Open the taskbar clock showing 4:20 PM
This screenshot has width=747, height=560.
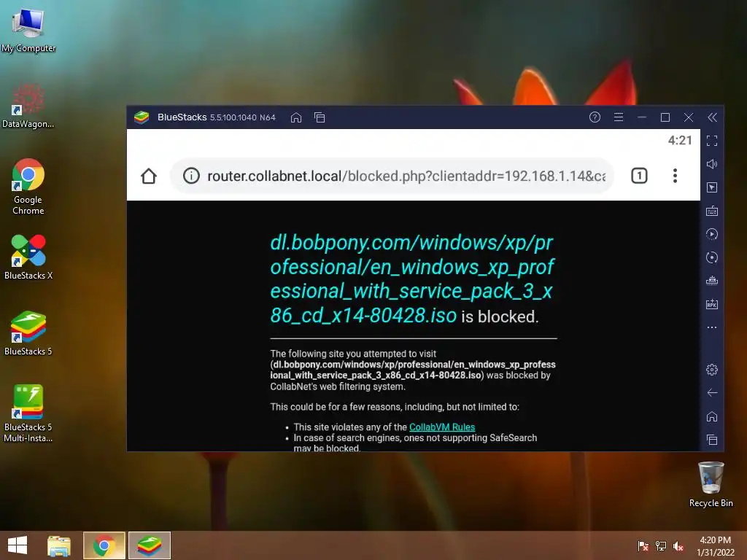[x=715, y=545]
